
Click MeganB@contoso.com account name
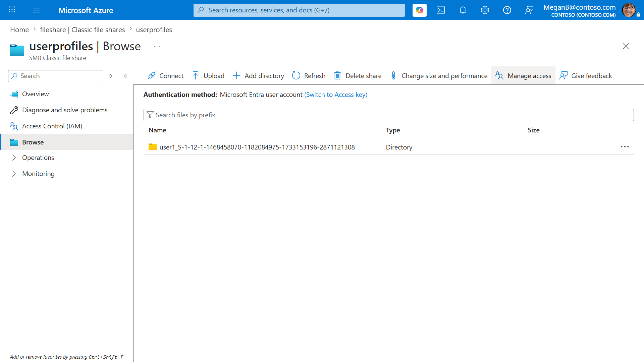pos(579,7)
